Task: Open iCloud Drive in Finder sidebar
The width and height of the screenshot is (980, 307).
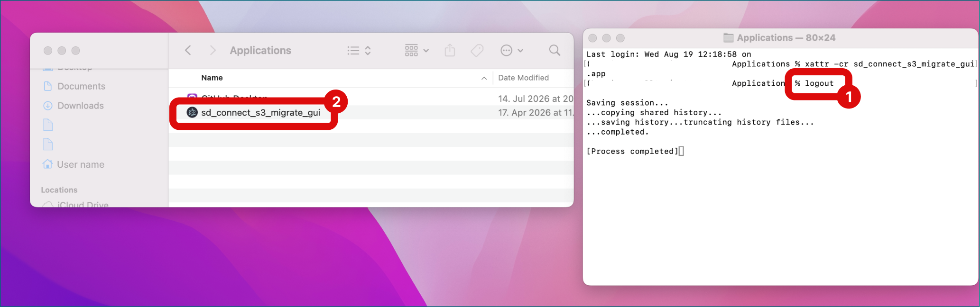Action: coord(83,205)
